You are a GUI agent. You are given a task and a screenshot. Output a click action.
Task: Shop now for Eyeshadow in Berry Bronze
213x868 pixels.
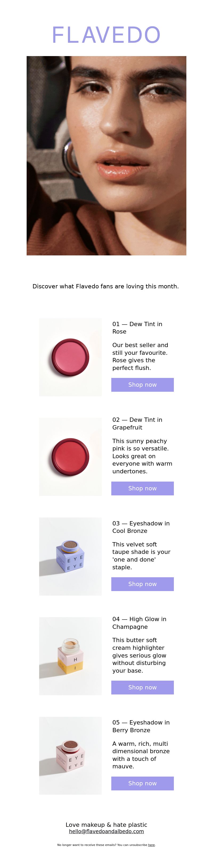(x=142, y=783)
